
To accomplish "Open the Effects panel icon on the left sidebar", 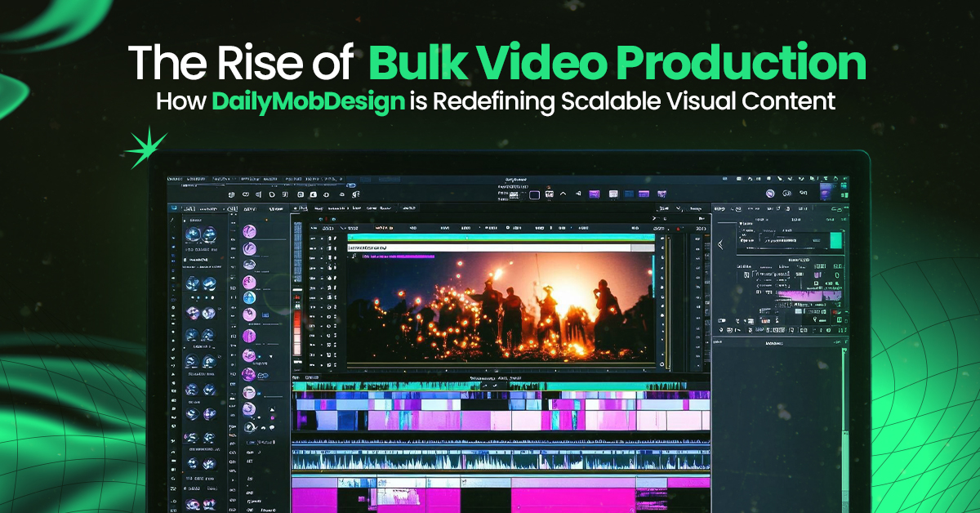I will [x=171, y=245].
